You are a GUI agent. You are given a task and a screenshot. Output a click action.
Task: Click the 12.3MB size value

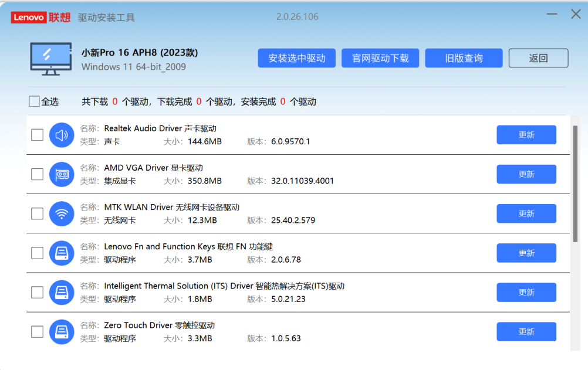tap(202, 220)
